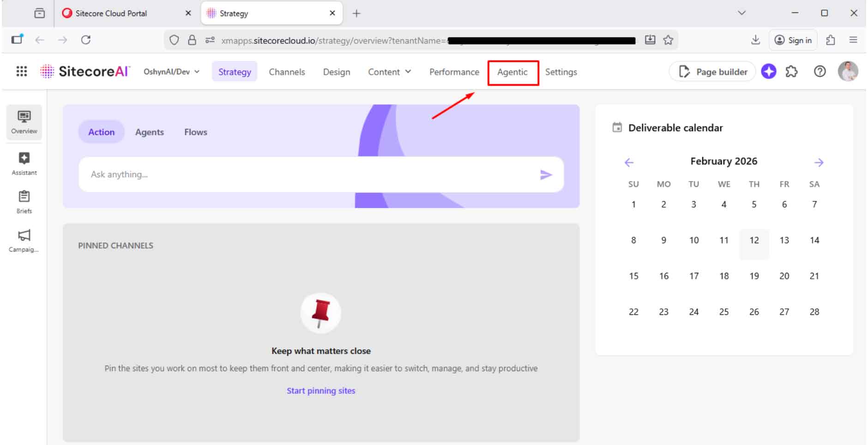This screenshot has height=445, width=868.
Task: Select the Action tab
Action: coord(102,132)
